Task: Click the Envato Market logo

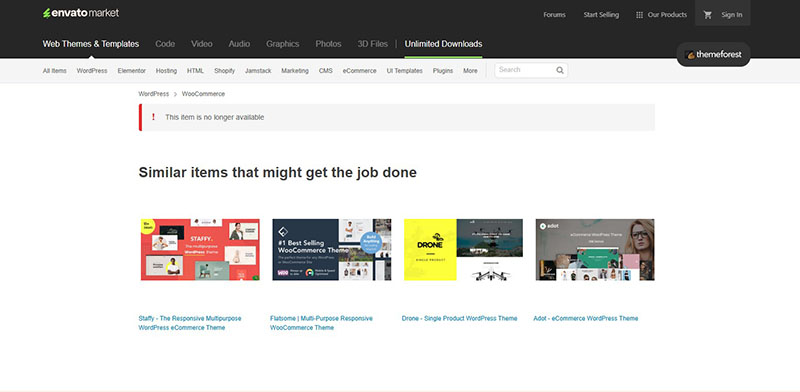Action: (81, 13)
